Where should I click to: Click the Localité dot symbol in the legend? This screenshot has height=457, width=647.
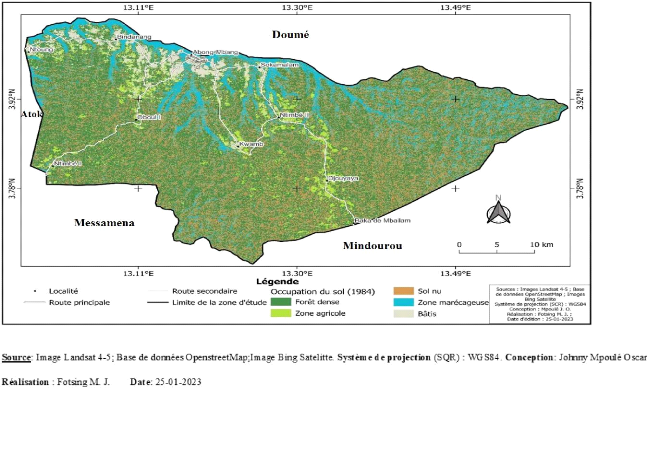pyautogui.click(x=35, y=291)
